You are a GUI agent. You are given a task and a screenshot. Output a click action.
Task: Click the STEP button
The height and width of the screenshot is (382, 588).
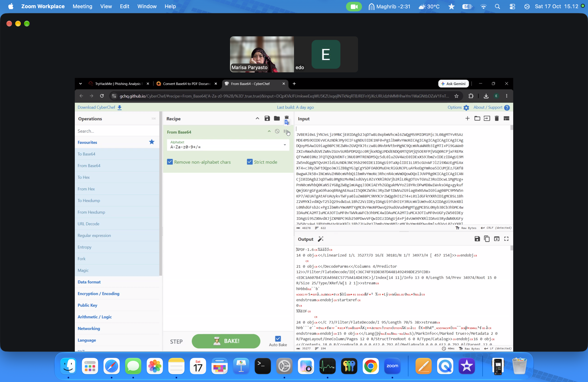[176, 341]
